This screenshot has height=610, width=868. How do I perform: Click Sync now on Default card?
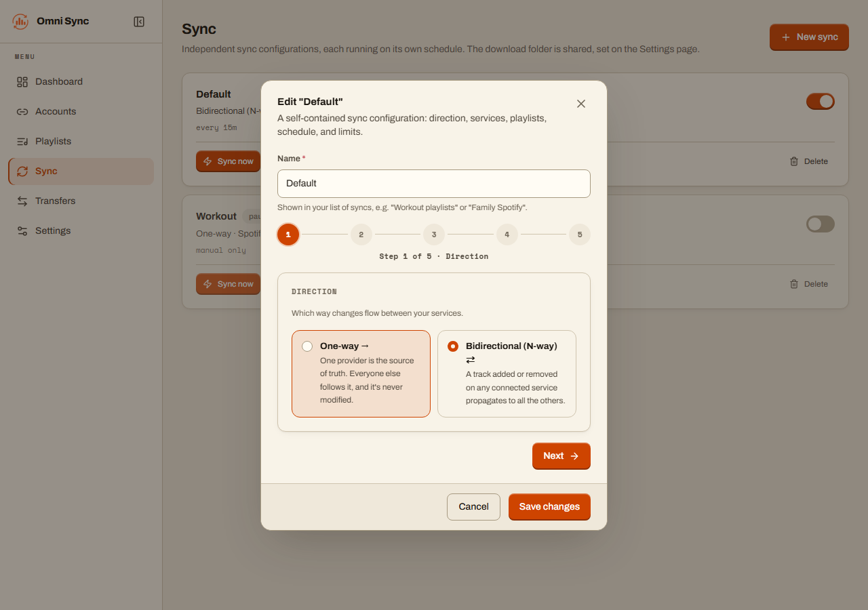click(229, 161)
